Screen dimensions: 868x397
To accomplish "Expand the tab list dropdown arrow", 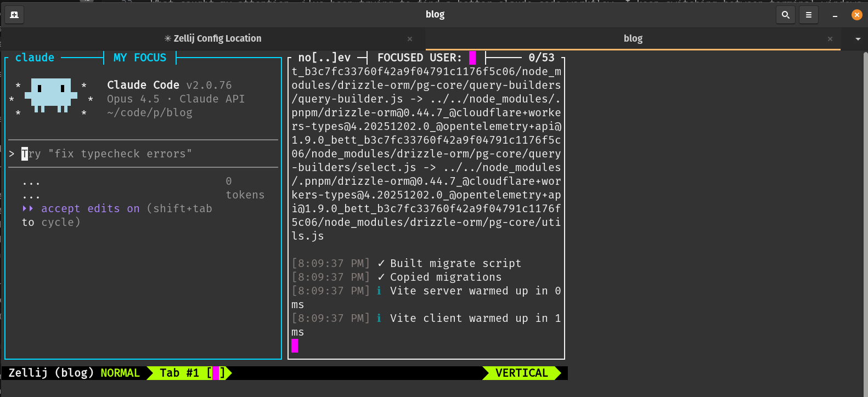I will point(858,39).
